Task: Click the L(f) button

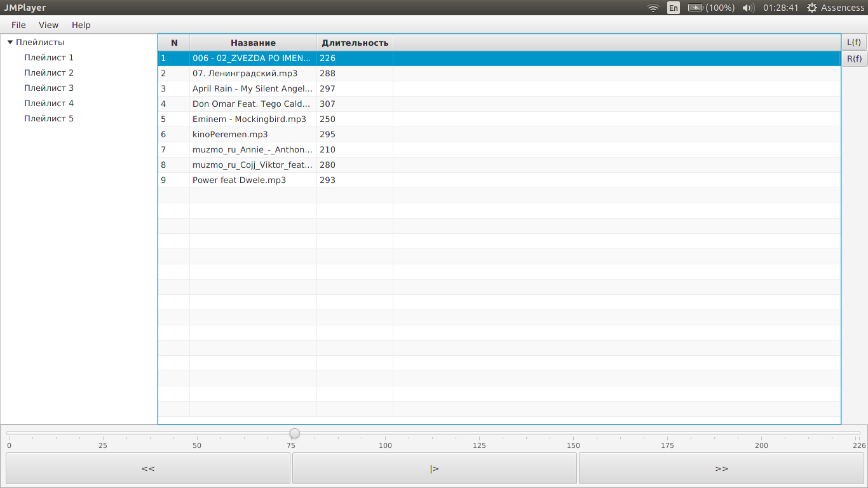Action: pos(854,43)
